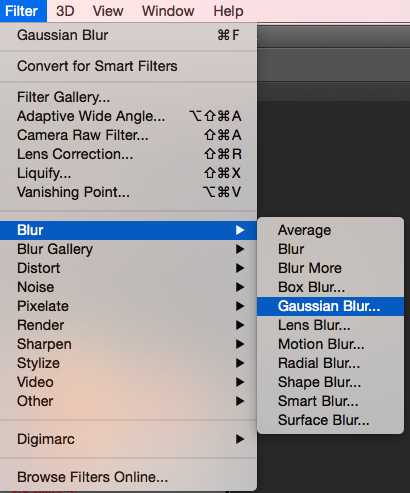Image resolution: width=410 pixels, height=493 pixels.
Task: Choose Surface Blur... from submenu
Action: (330, 420)
